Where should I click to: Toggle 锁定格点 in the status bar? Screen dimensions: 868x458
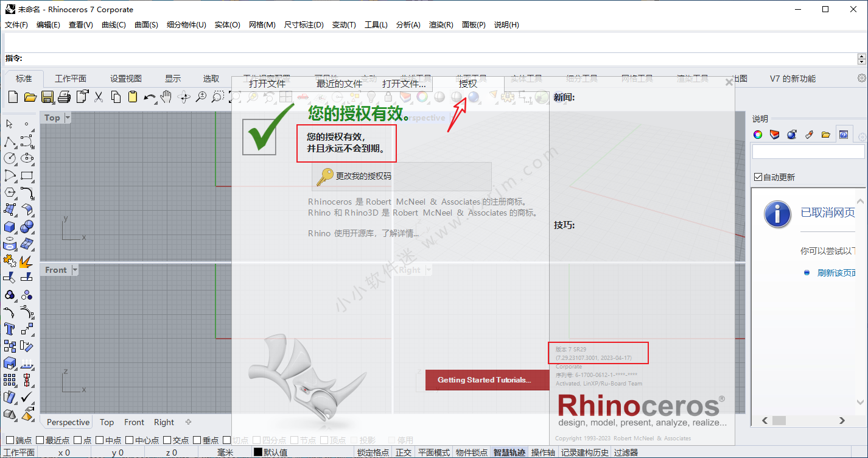pos(373,453)
